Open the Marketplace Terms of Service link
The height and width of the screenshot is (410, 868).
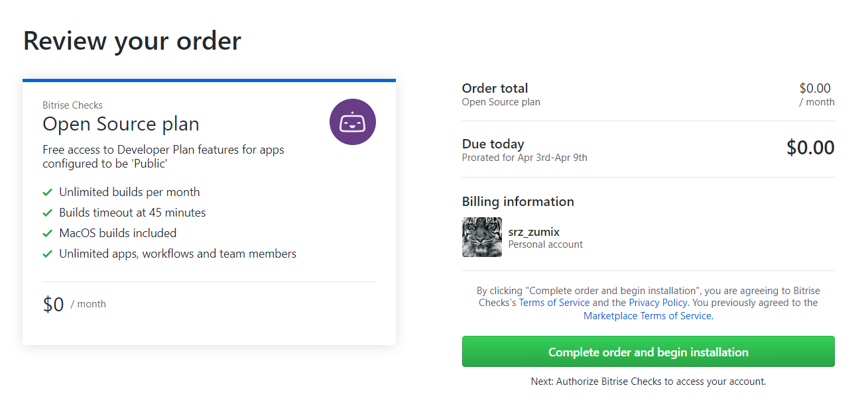point(647,316)
